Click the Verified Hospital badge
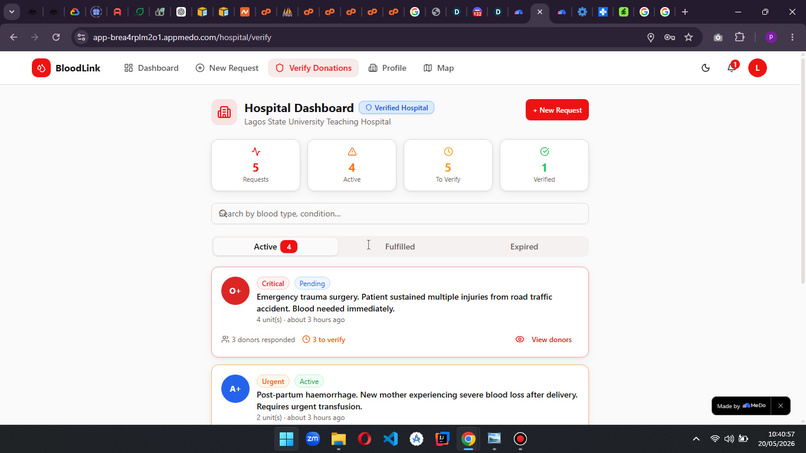 (396, 107)
